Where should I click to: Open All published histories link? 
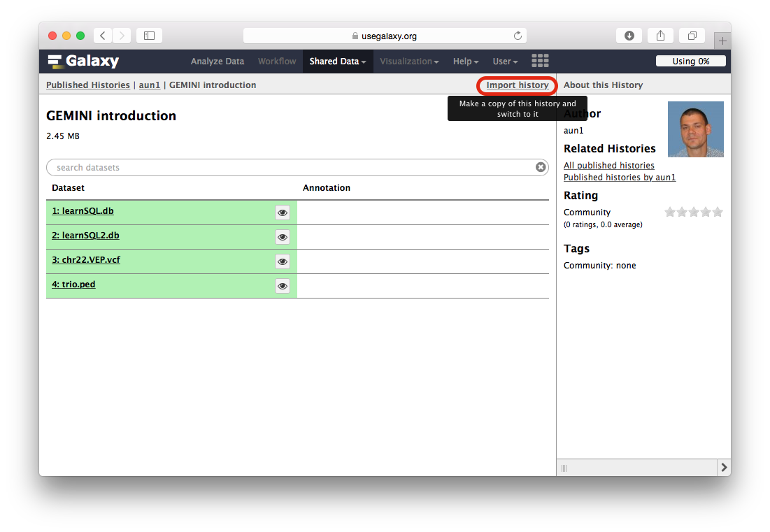point(609,166)
